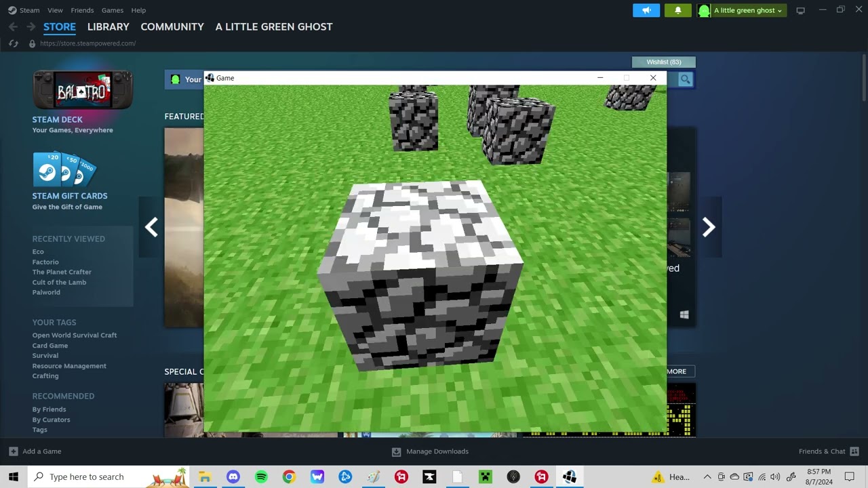Click the Wishlist (83) button
This screenshot has height=488, width=868.
tap(664, 62)
